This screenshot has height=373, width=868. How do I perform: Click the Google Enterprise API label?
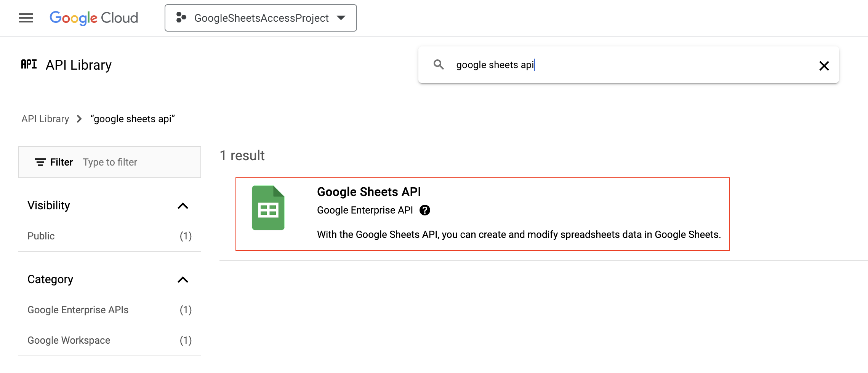coord(365,210)
